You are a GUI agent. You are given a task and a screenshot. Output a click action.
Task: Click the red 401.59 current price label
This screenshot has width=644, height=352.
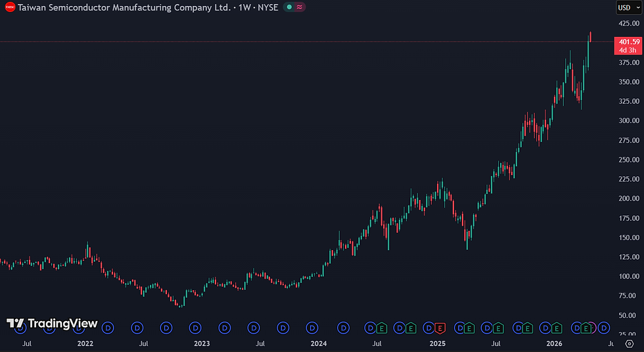pyautogui.click(x=628, y=45)
